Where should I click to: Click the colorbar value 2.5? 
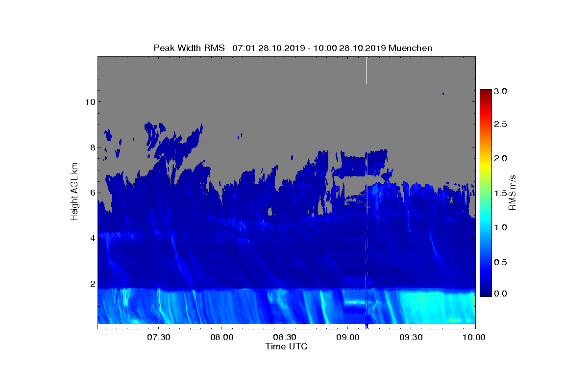501,124
